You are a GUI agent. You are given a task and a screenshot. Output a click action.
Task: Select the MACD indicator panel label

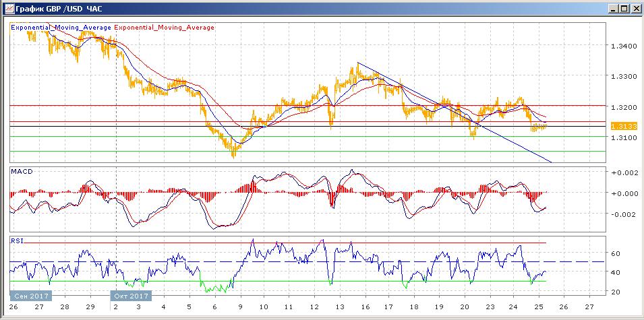(x=20, y=172)
